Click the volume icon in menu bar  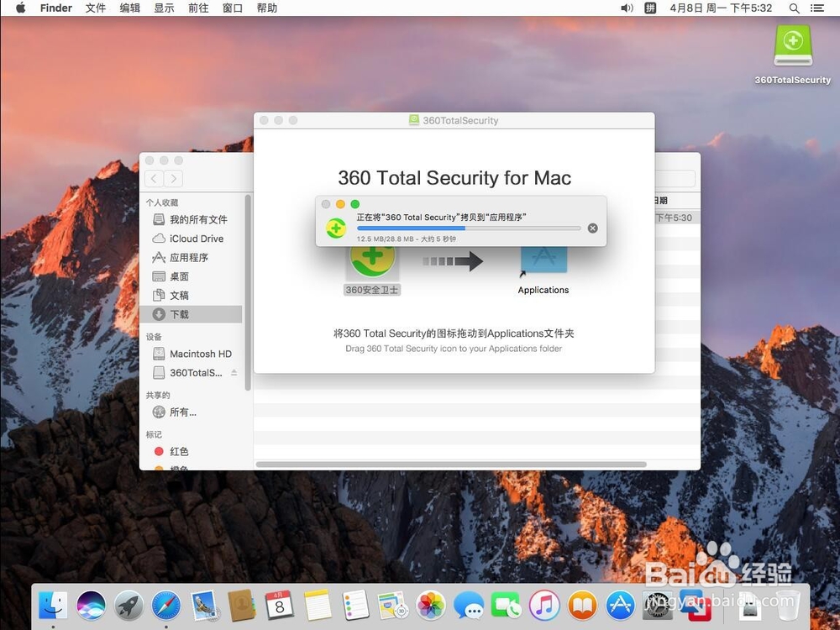coord(627,8)
